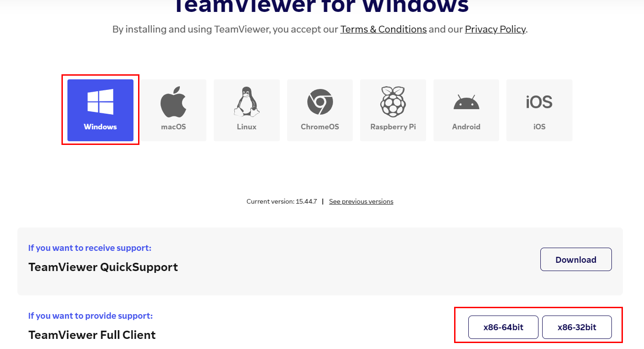Click the TeamViewer Full Client title text

click(x=92, y=335)
